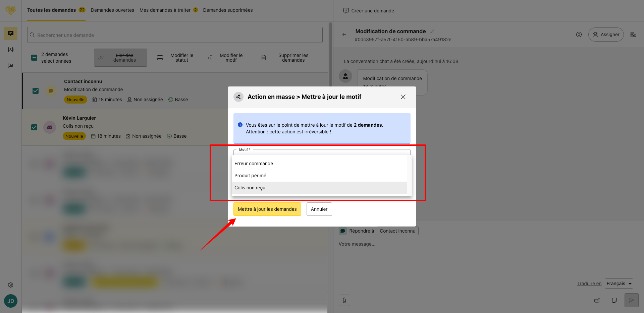
Task: Open settings gear in left sidebar
Action: (x=11, y=285)
